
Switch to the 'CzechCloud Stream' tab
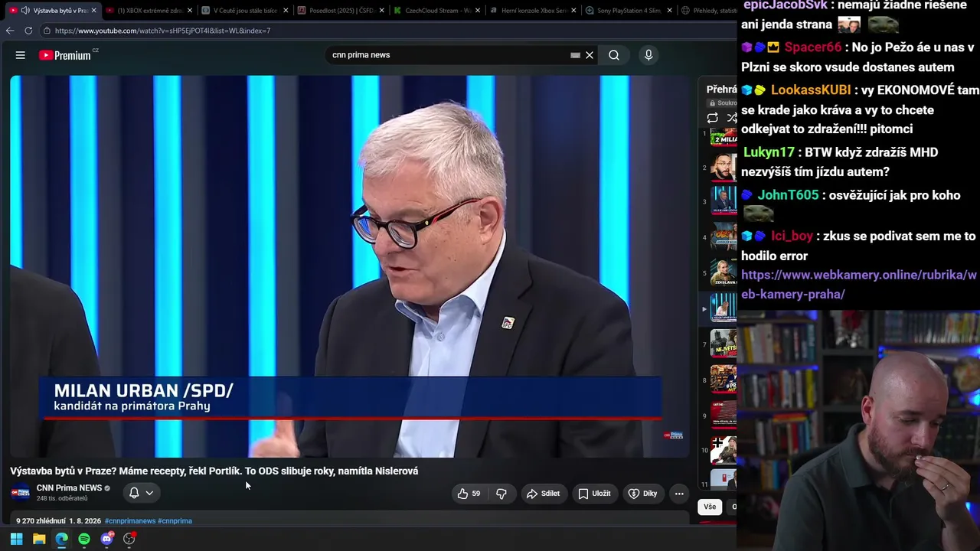[x=437, y=11]
